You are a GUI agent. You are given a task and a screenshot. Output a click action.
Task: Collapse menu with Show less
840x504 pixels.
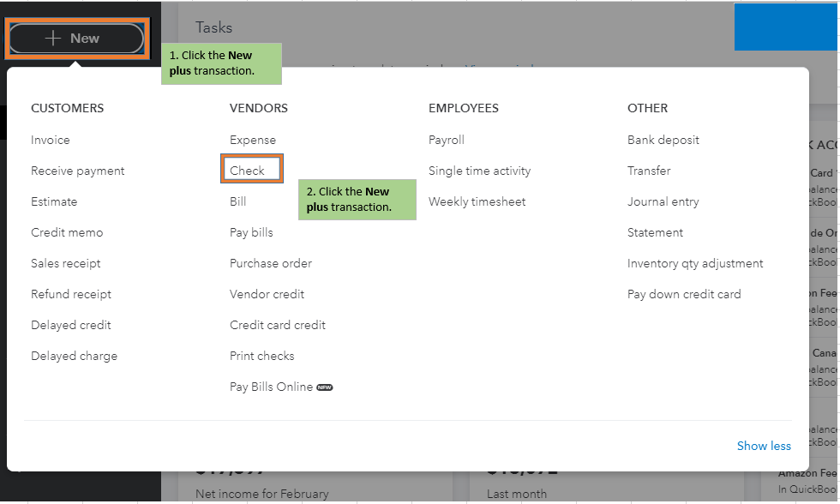pyautogui.click(x=764, y=446)
